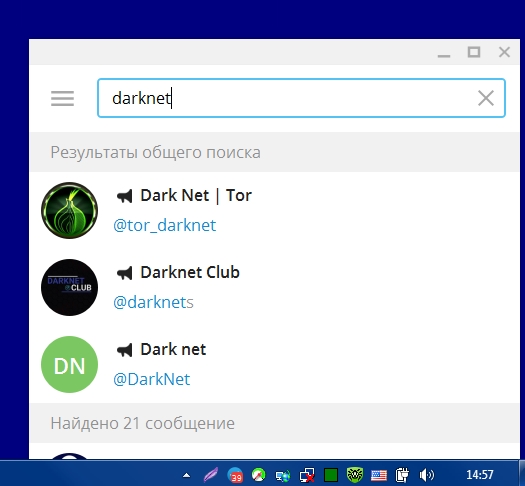Screen dimensions: 525x486
Task: Open the Darknet Club channel
Action: pos(274,287)
